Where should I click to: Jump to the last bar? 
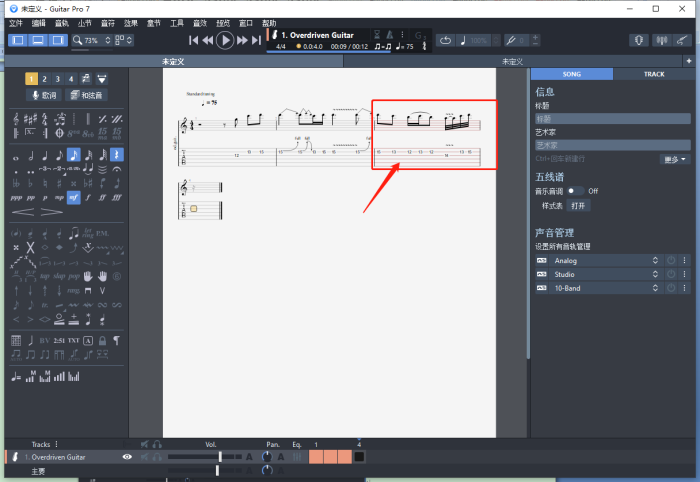258,40
